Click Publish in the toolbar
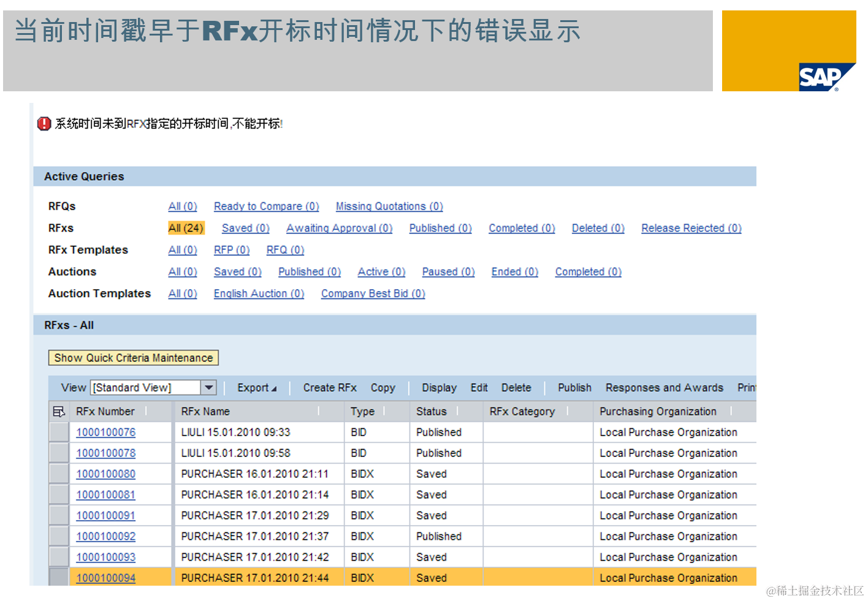The height and width of the screenshot is (601, 868). tap(575, 388)
